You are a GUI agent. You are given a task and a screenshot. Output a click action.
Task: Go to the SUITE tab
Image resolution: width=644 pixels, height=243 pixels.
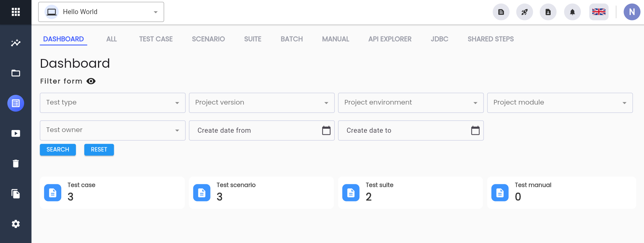click(x=253, y=39)
